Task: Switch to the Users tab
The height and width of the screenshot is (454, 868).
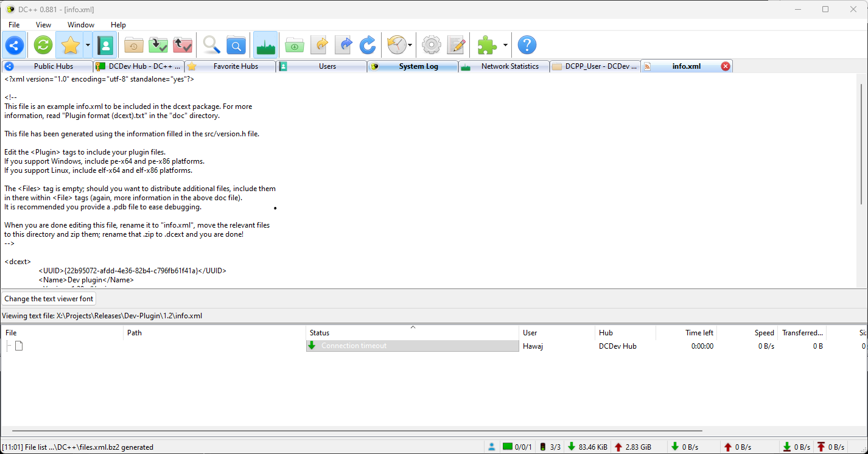Action: click(321, 66)
